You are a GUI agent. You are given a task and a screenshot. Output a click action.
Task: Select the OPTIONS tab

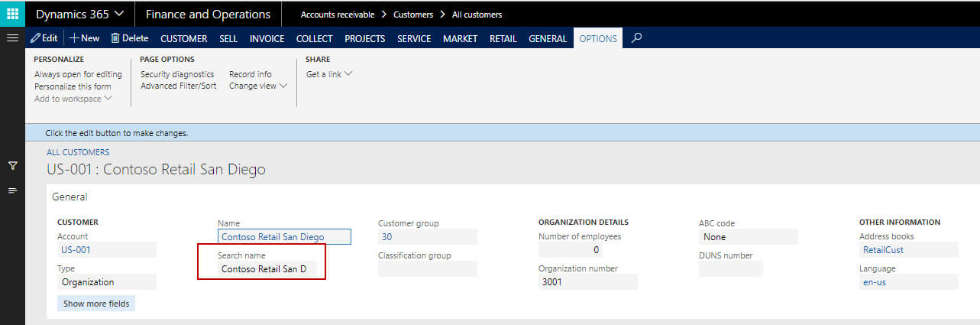point(598,38)
